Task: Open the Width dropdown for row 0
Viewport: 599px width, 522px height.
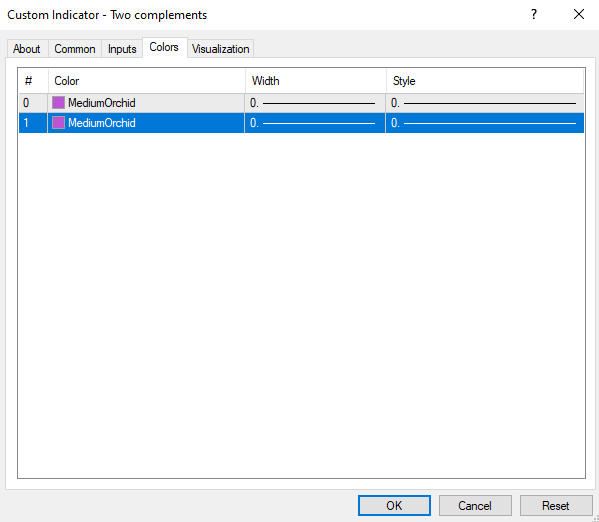Action: [x=315, y=103]
